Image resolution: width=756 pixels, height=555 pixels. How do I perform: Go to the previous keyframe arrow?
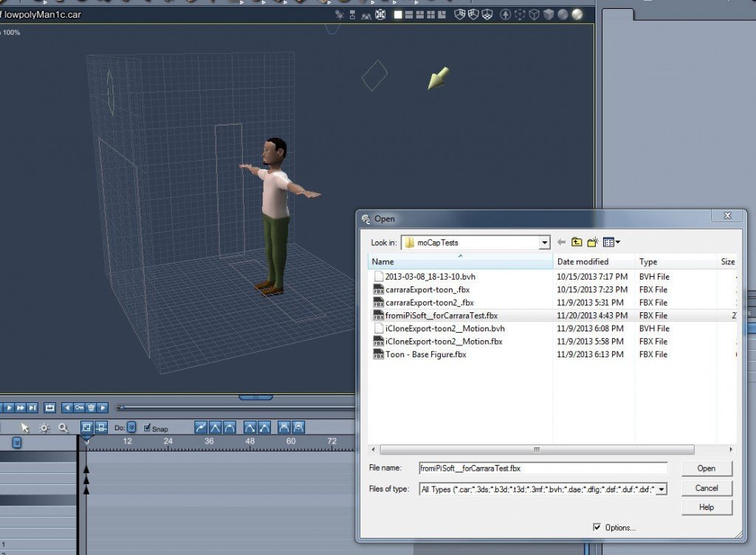[x=67, y=407]
